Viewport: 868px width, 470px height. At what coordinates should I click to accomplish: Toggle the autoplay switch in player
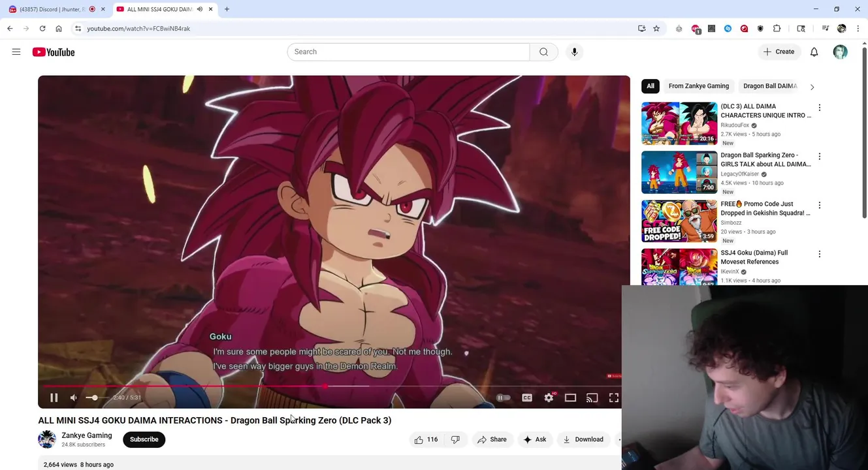[504, 398]
